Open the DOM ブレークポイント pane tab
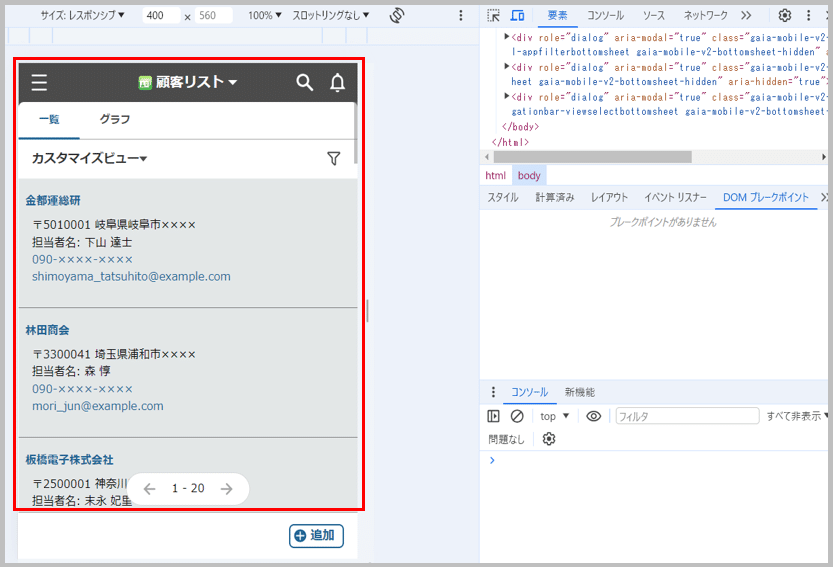This screenshot has height=567, width=833. pyautogui.click(x=766, y=197)
